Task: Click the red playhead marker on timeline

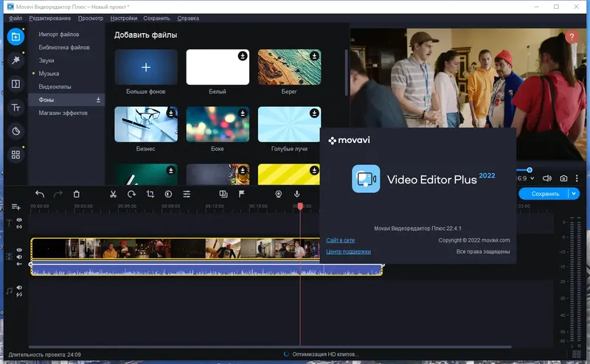Action: [300, 206]
